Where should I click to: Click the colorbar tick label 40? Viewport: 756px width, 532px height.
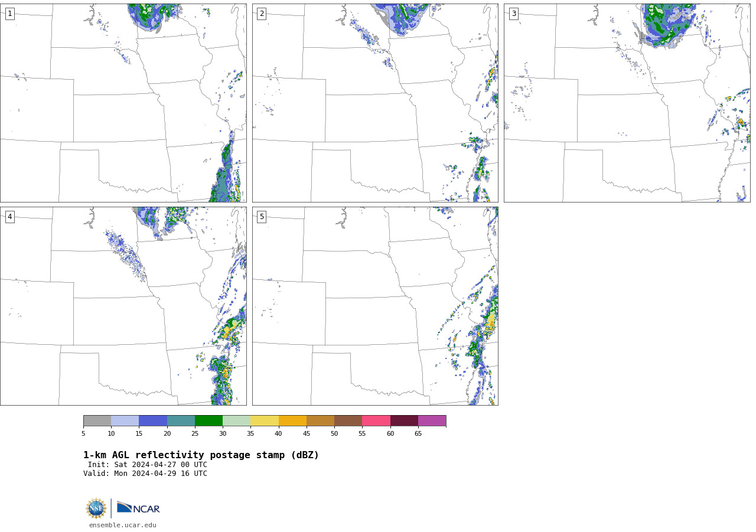[x=278, y=434]
